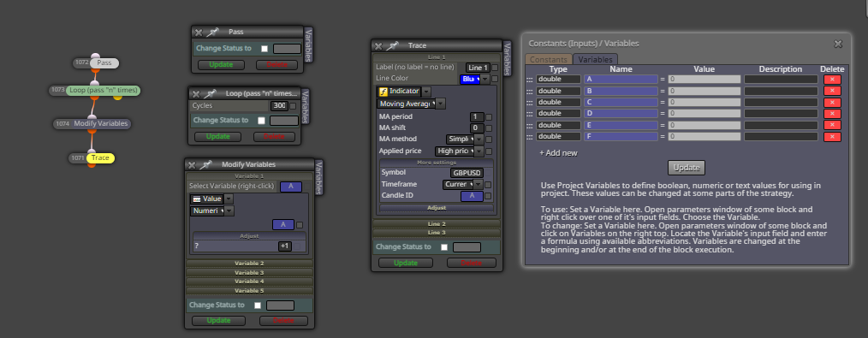Grab the drag handle of variable F row
This screenshot has height=338, width=868.
530,137
